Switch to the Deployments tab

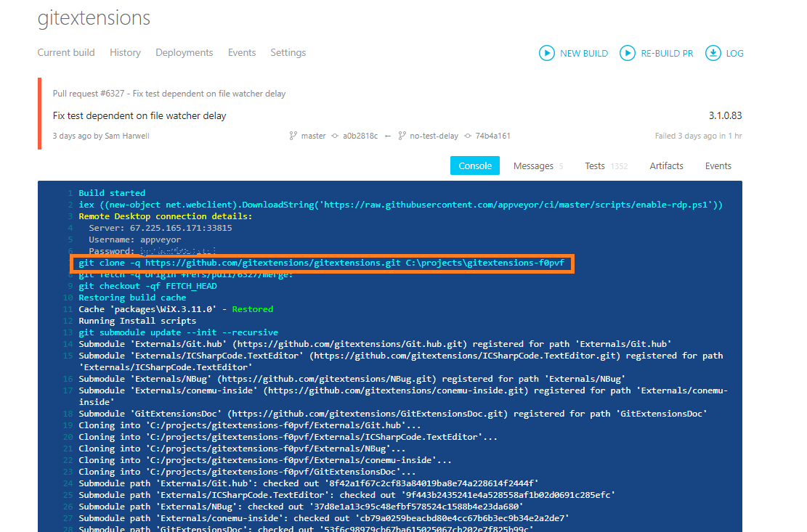[x=184, y=52]
